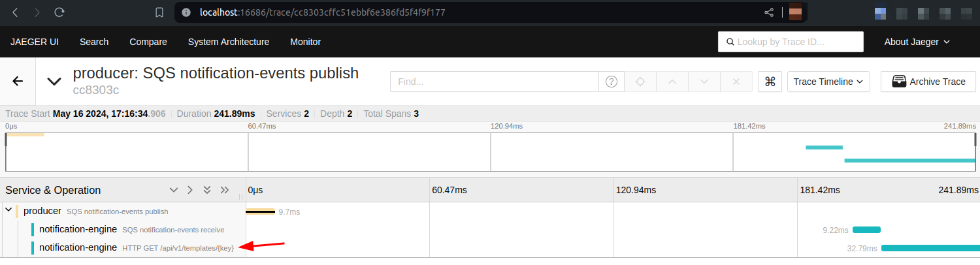This screenshot has width=980, height=265.
Task: Open the Monitor tab
Action: pos(305,42)
